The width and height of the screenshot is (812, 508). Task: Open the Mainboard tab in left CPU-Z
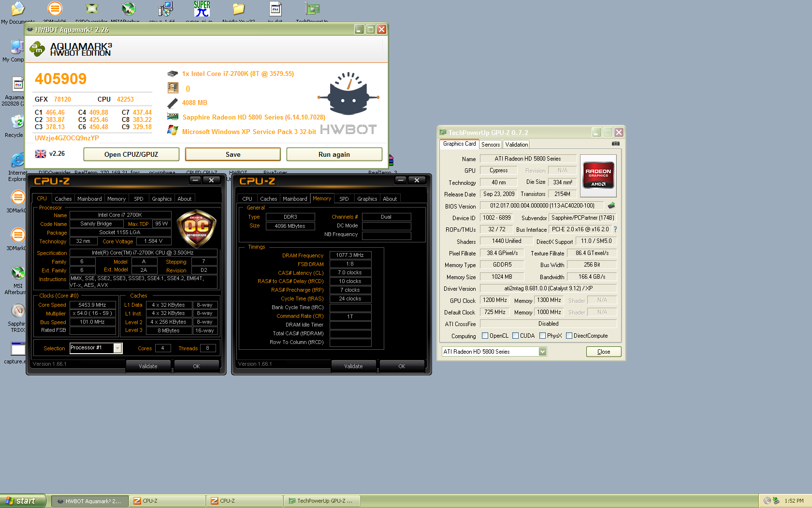point(89,199)
